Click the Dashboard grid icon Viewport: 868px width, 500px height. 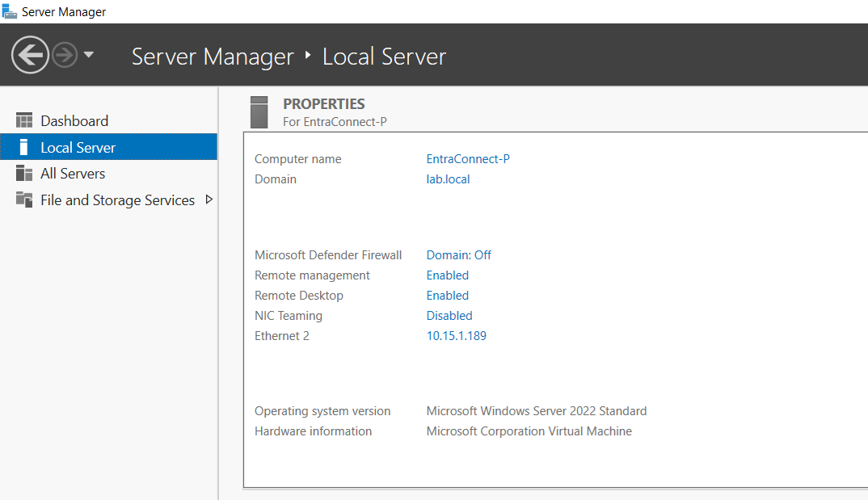23,120
